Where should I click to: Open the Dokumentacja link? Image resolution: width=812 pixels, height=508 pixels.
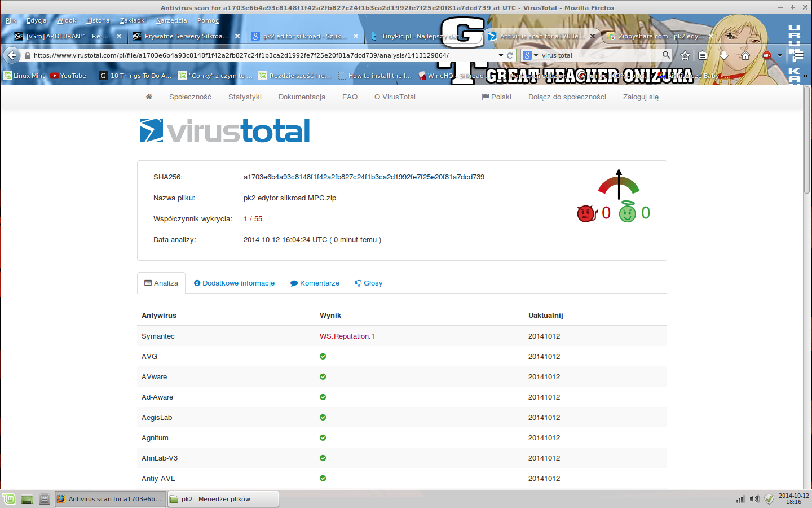[302, 97]
